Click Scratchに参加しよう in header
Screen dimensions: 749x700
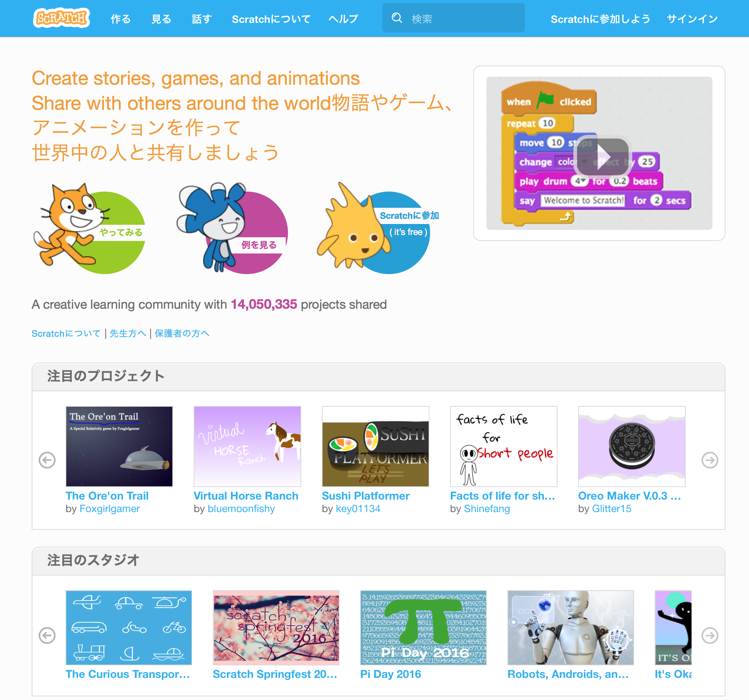[600, 19]
